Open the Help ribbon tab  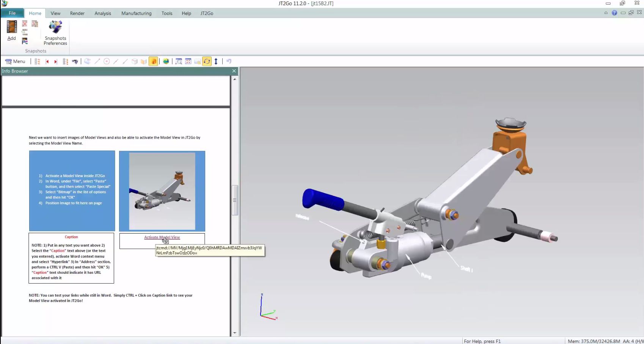pos(186,13)
